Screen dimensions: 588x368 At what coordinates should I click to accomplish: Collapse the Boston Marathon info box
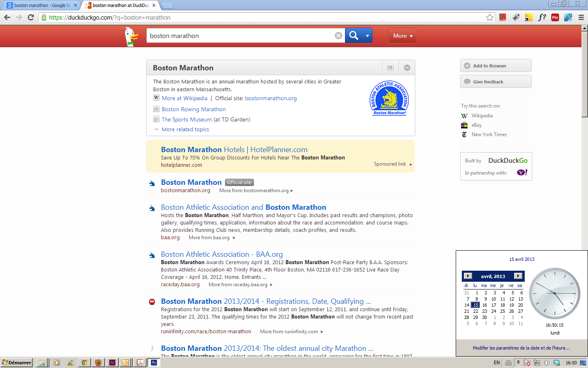[x=407, y=67]
